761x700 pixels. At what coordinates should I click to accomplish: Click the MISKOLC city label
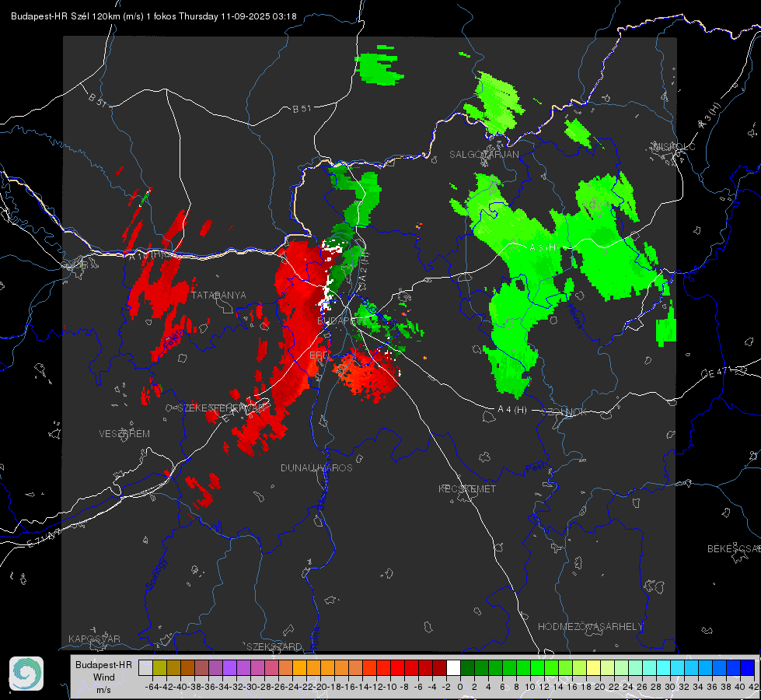tap(674, 146)
